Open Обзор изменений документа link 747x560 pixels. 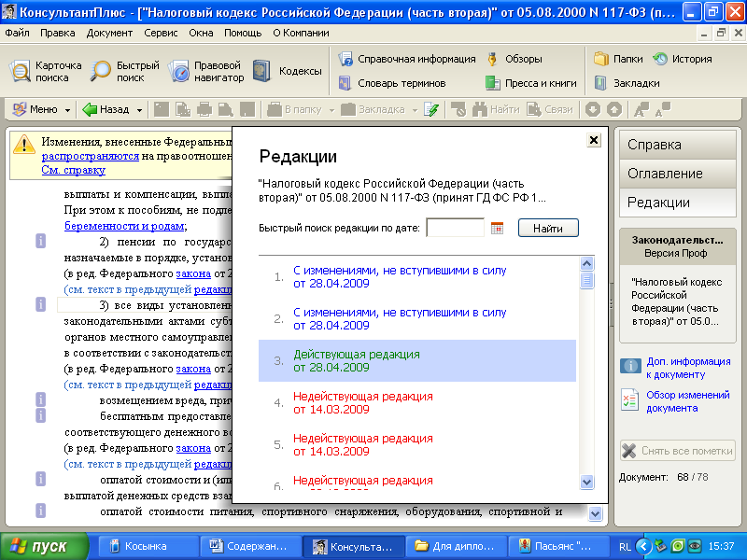pyautogui.click(x=687, y=401)
